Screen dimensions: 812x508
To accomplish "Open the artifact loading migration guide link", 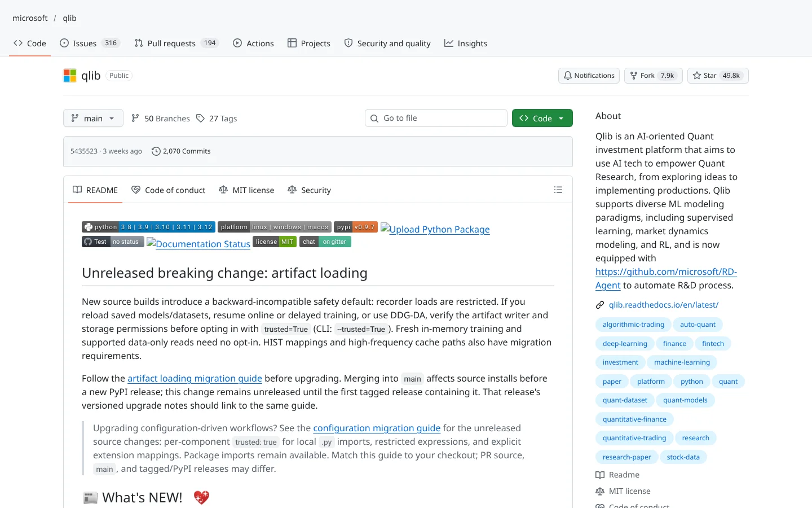I will (x=195, y=378).
